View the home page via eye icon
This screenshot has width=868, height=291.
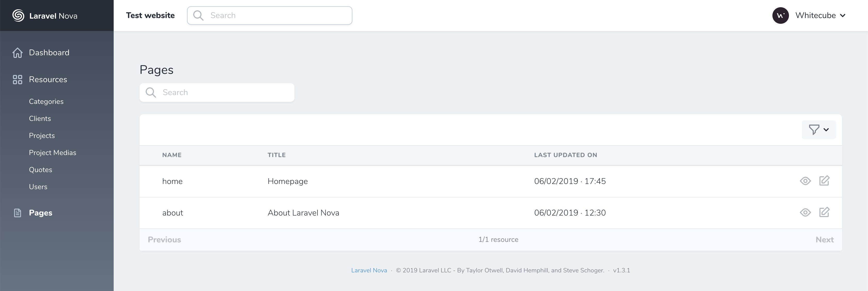coord(805,181)
